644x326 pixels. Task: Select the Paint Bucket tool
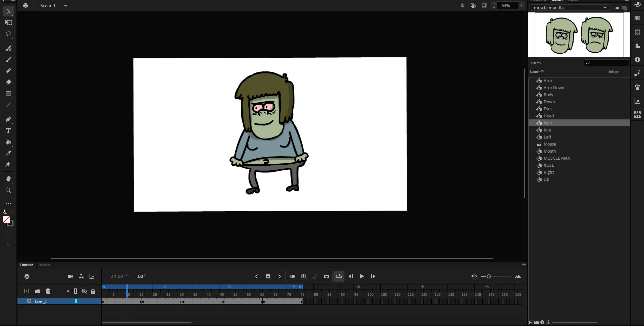8,142
